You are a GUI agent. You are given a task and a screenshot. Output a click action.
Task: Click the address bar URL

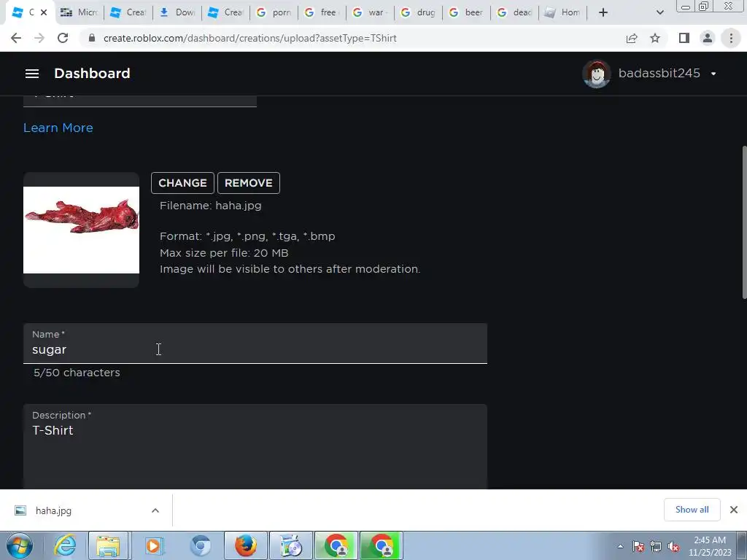pyautogui.click(x=249, y=38)
